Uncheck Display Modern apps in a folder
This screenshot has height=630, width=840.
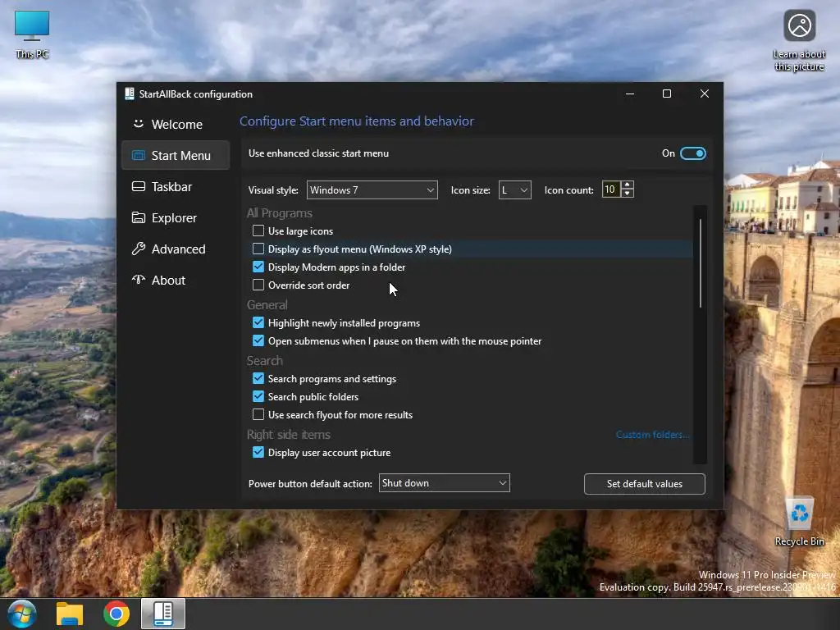pyautogui.click(x=258, y=267)
